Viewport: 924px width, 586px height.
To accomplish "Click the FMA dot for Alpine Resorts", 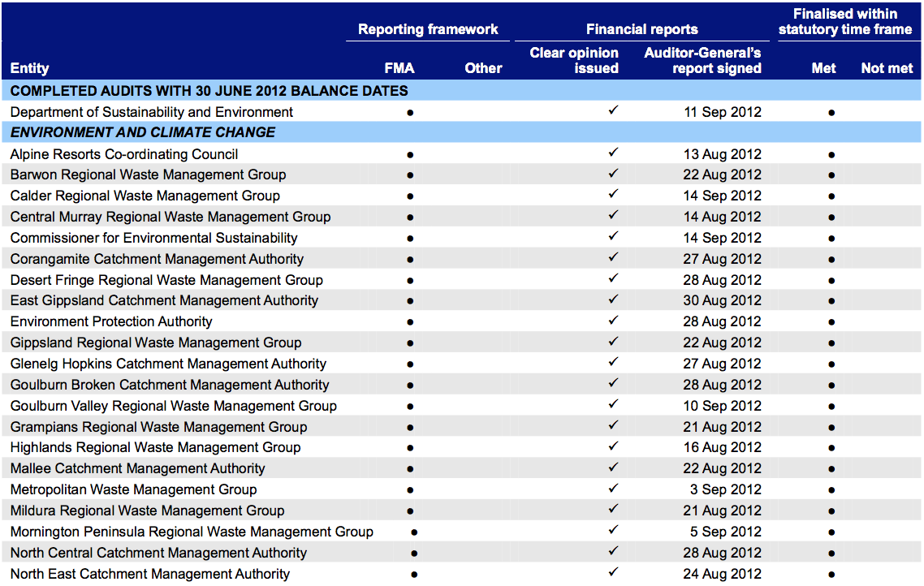I will 410,155.
